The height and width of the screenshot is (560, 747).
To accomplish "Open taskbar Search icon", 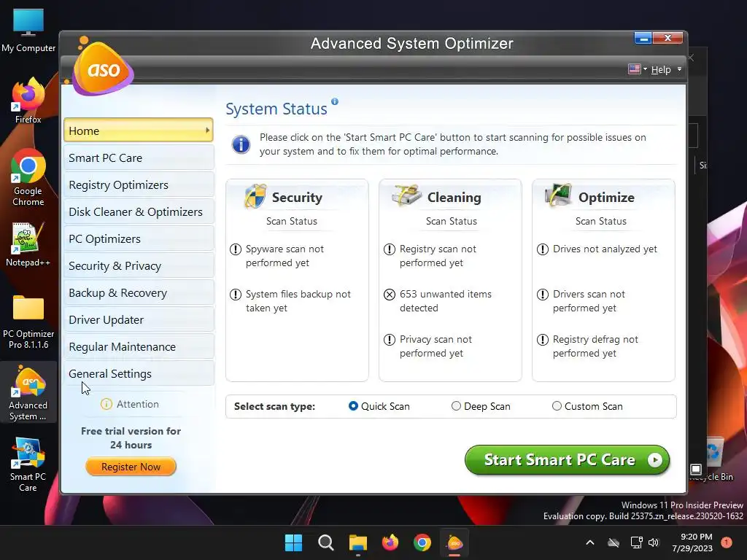I will pyautogui.click(x=326, y=542).
